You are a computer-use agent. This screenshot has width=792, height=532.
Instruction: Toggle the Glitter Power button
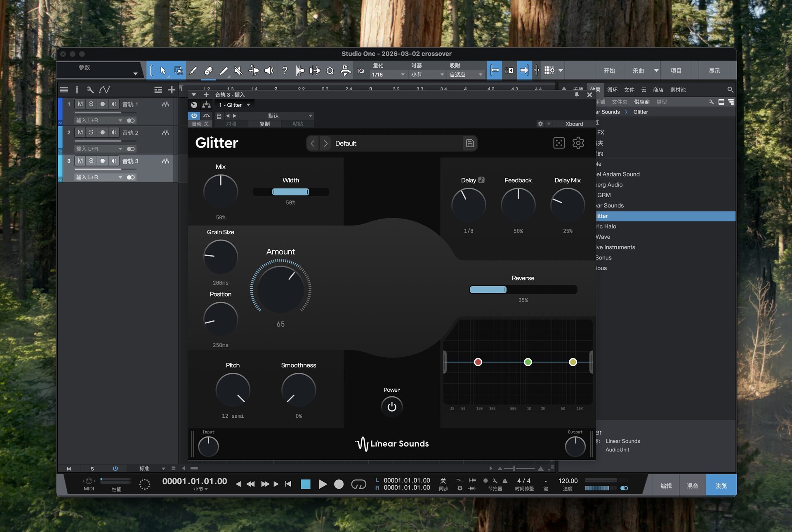tap(391, 407)
